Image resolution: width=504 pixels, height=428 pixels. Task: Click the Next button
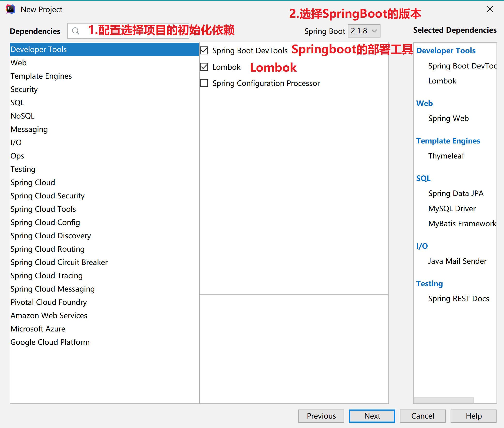[x=372, y=416]
